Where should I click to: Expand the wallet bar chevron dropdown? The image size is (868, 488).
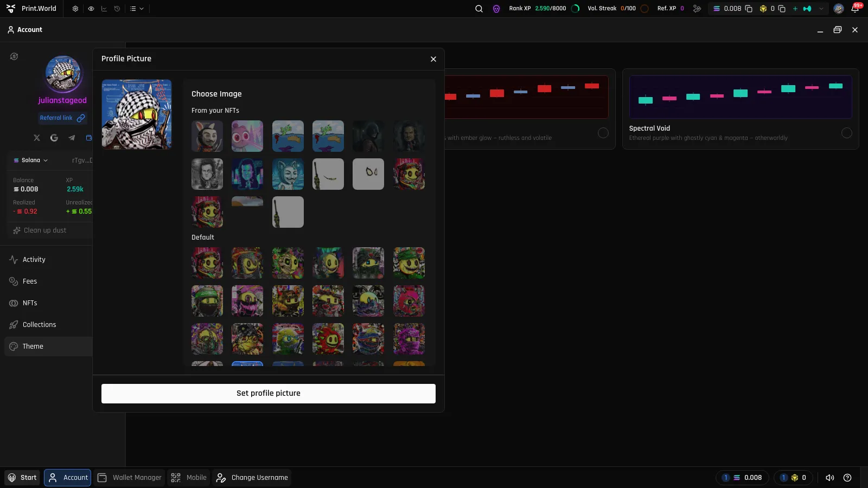(x=821, y=9)
